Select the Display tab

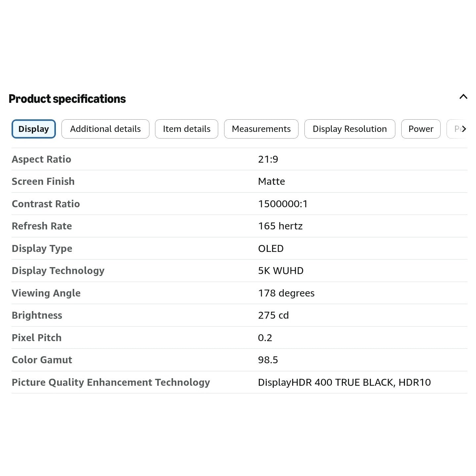(x=33, y=129)
